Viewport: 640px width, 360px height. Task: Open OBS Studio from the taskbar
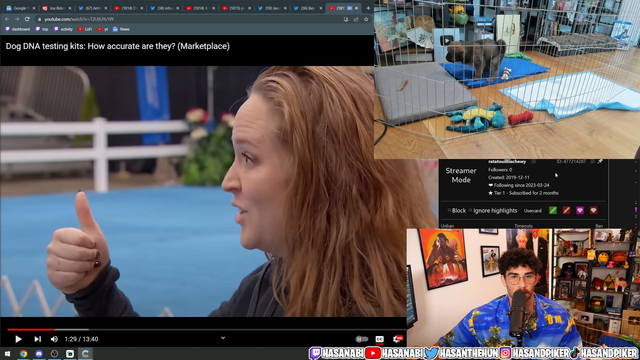point(54,353)
